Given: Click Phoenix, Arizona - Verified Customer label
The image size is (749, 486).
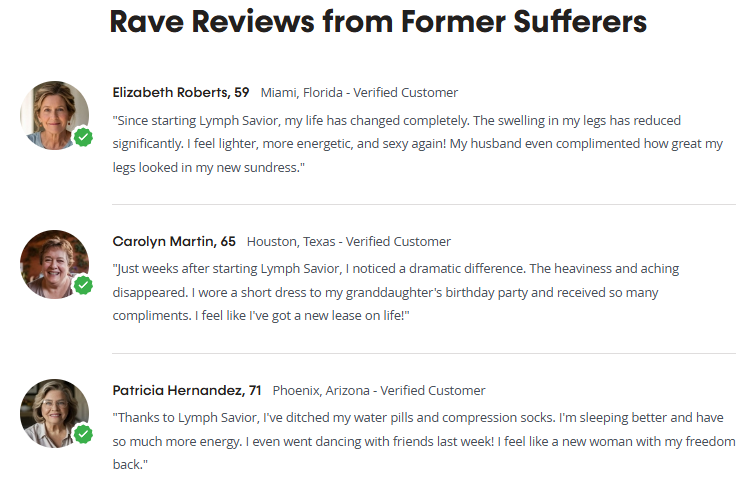Looking at the screenshot, I should 379,391.
